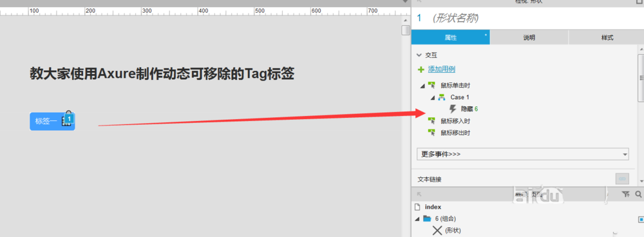Viewport: 644px width, 237px height.
Task: Switch to the 样式 tab
Action: click(606, 37)
